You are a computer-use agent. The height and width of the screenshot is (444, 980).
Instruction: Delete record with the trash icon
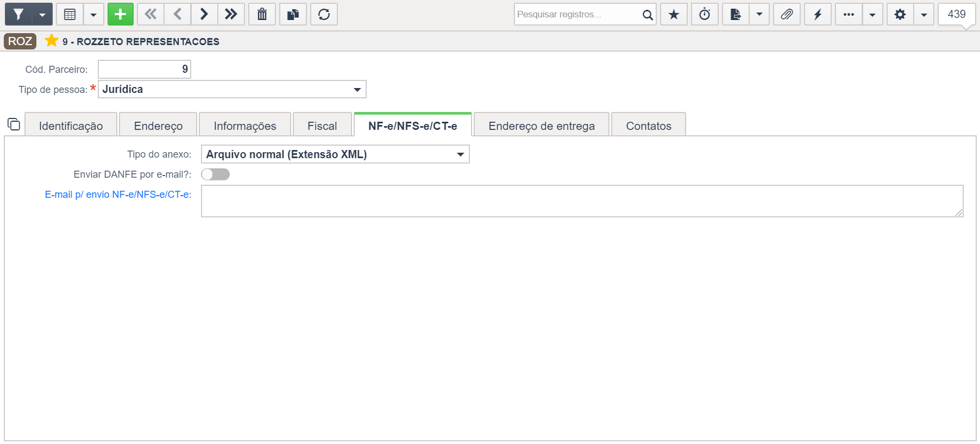262,14
